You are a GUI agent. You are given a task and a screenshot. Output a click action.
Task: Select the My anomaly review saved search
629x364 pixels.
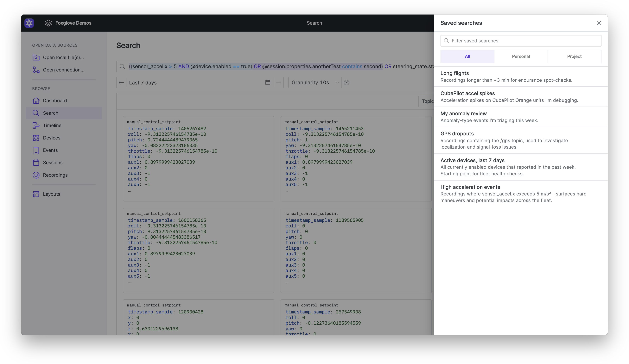pyautogui.click(x=521, y=117)
